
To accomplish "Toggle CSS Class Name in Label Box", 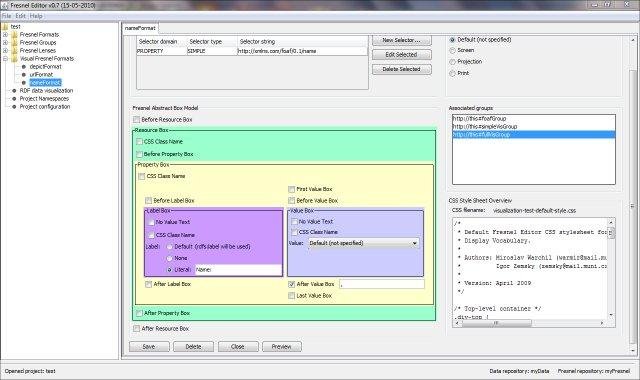I will (x=151, y=235).
